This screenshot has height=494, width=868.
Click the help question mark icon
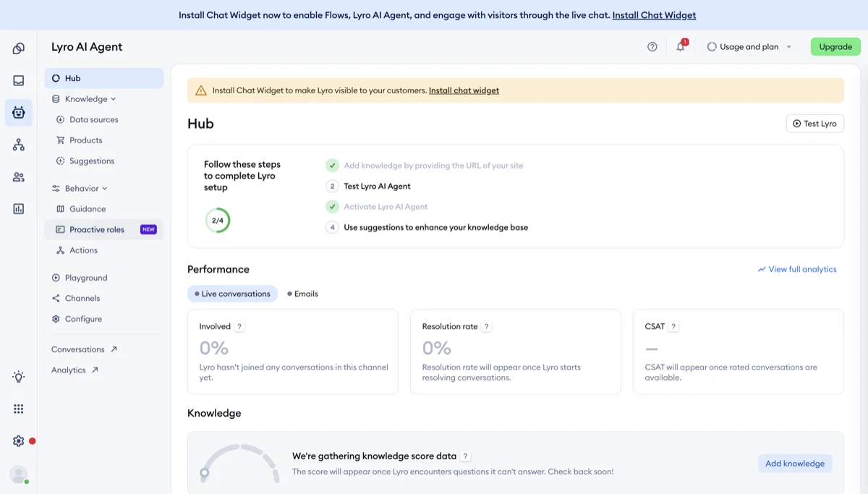(x=652, y=46)
